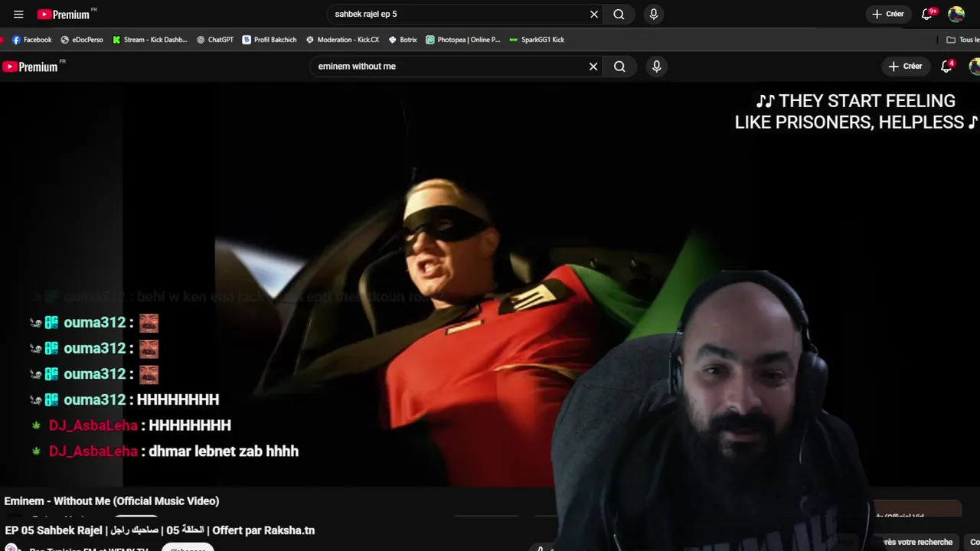Click search magnifier beside 'sahbek rajel ep 5'
The width and height of the screenshot is (980, 551).
619,14
